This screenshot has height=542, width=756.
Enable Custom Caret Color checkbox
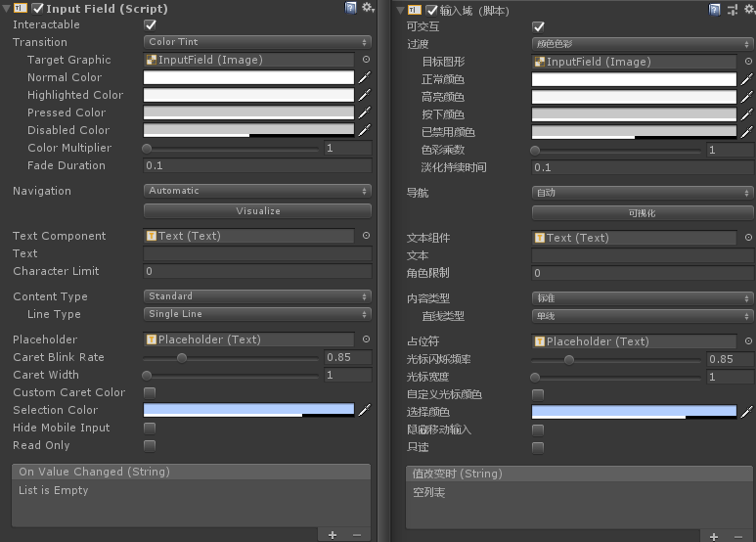tap(150, 393)
